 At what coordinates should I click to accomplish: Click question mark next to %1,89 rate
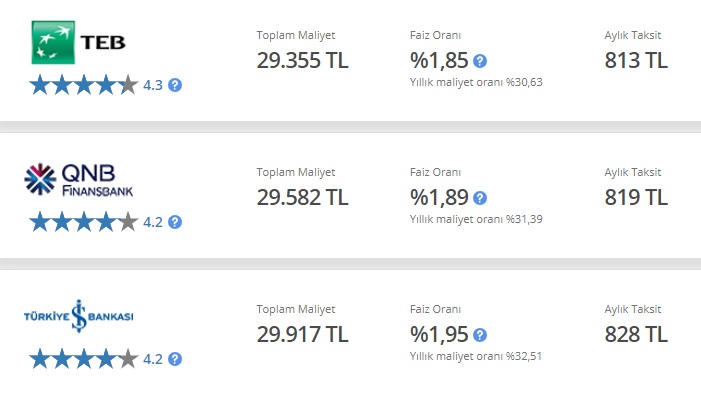pos(480,198)
